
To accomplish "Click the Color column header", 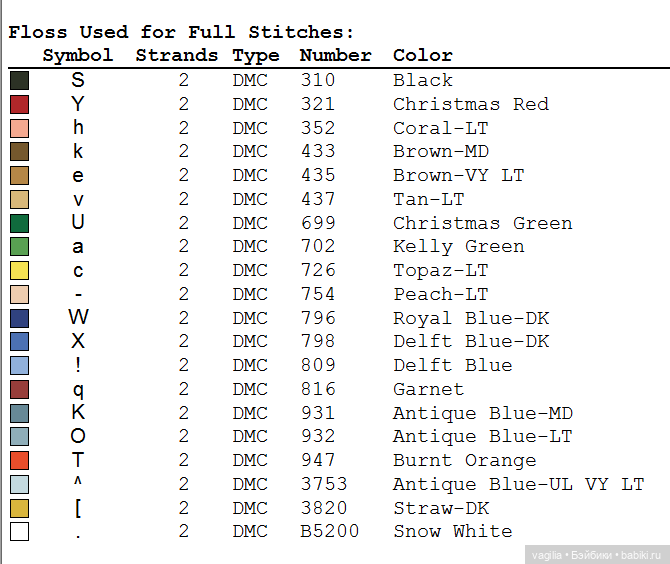I will (x=422, y=56).
